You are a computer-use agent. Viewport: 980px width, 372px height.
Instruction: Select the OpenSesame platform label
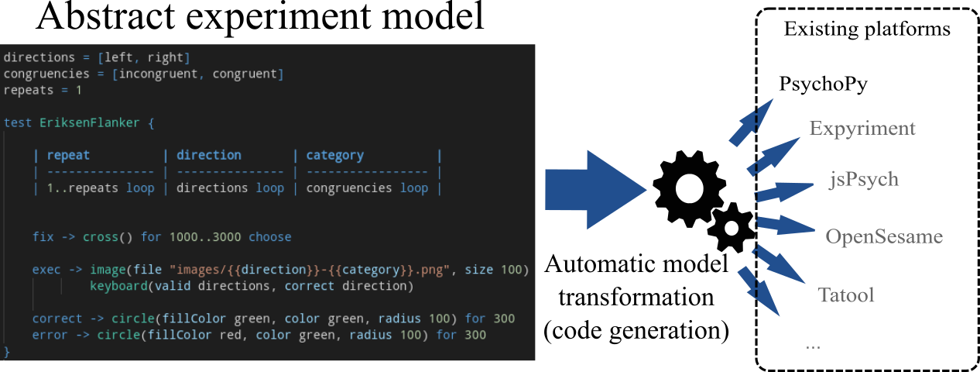pyautogui.click(x=883, y=236)
